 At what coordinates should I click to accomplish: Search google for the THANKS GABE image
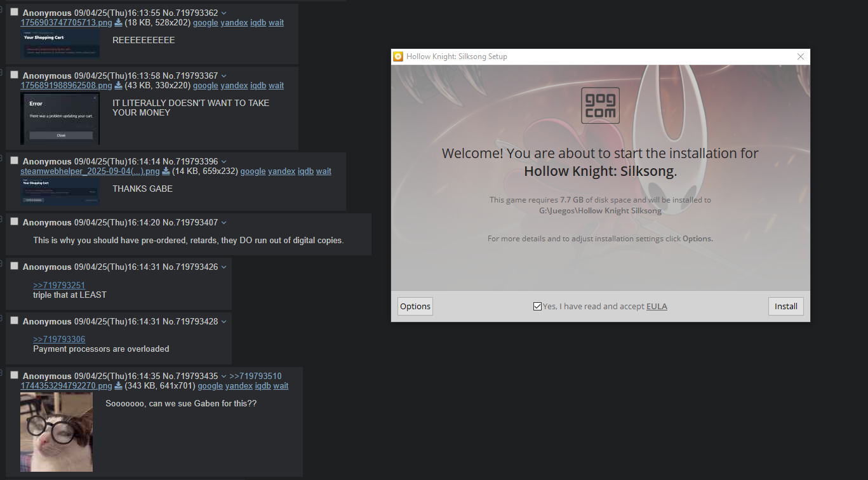[253, 171]
